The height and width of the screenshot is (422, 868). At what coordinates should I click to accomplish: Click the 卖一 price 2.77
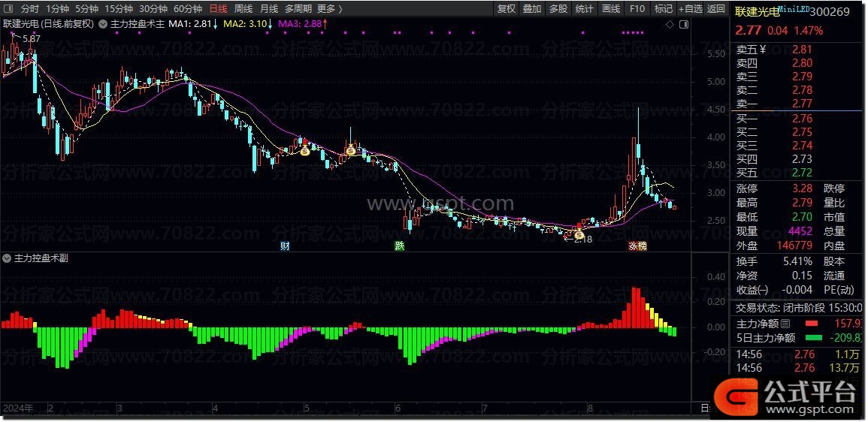(802, 104)
